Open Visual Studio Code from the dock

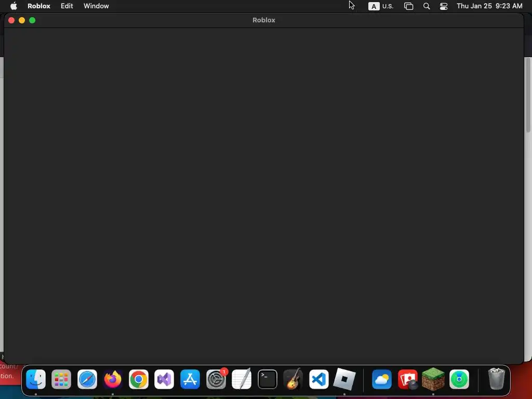(319, 379)
